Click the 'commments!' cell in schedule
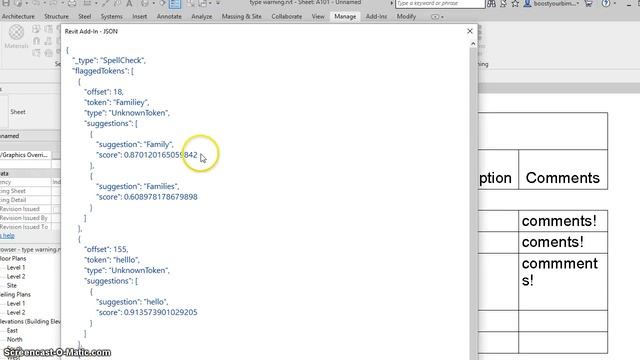 coord(562,281)
